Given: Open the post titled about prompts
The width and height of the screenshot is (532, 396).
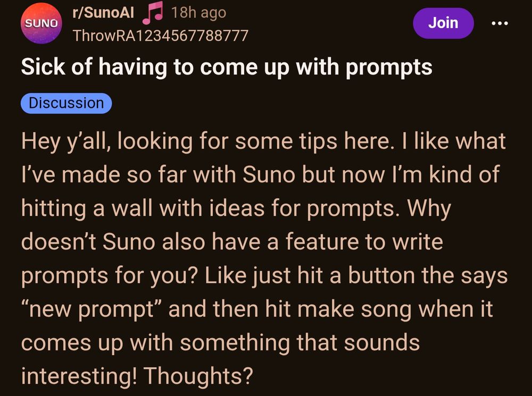Looking at the screenshot, I should 227,67.
